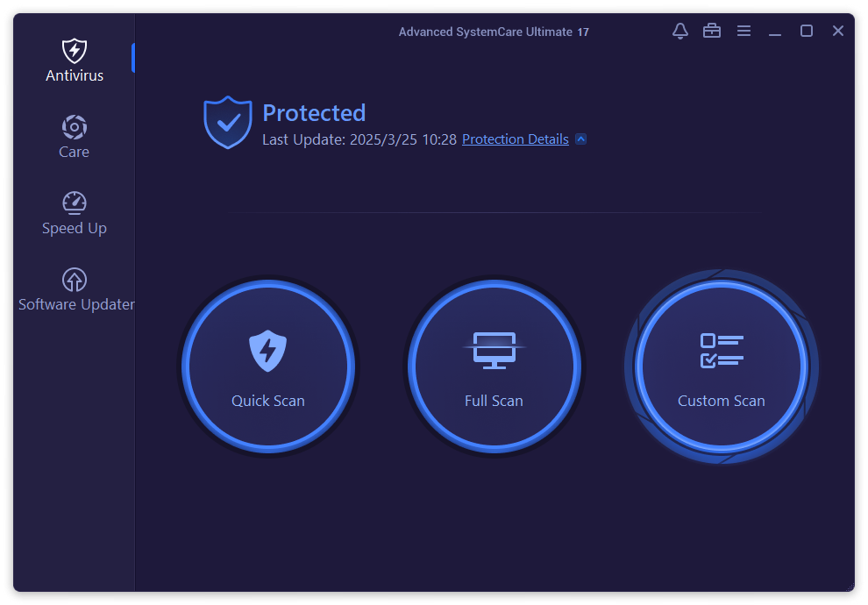Run a Full Scan

tap(494, 367)
